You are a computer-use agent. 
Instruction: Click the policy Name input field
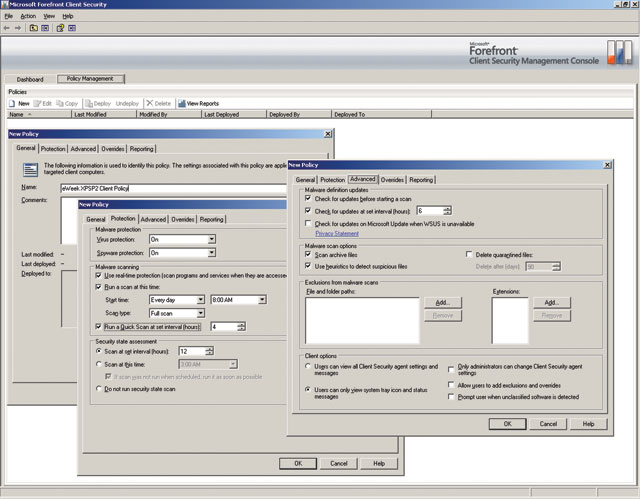coord(173,189)
